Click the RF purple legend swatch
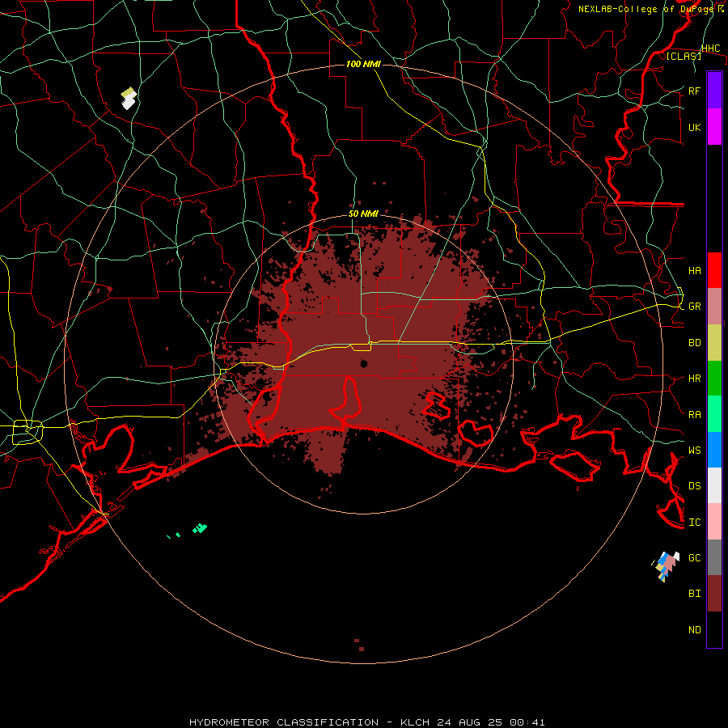 tap(714, 91)
